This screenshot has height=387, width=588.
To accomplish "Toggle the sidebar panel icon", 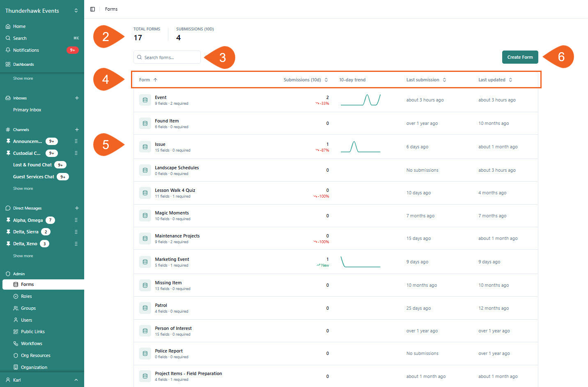I will (92, 9).
